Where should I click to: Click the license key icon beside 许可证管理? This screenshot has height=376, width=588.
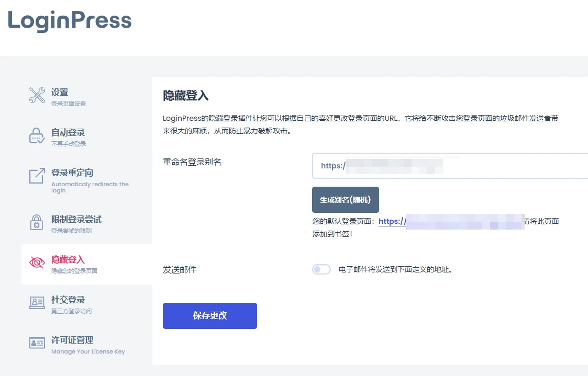(36, 344)
